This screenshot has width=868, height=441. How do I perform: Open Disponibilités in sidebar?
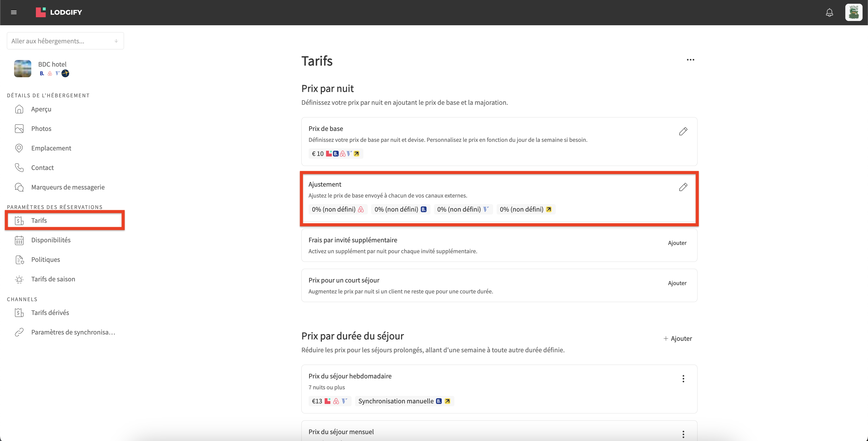[51, 240]
